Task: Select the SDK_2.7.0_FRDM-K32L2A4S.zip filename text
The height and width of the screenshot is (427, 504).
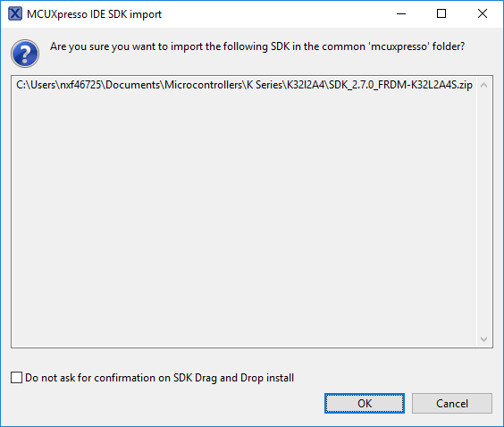Action: click(x=400, y=85)
